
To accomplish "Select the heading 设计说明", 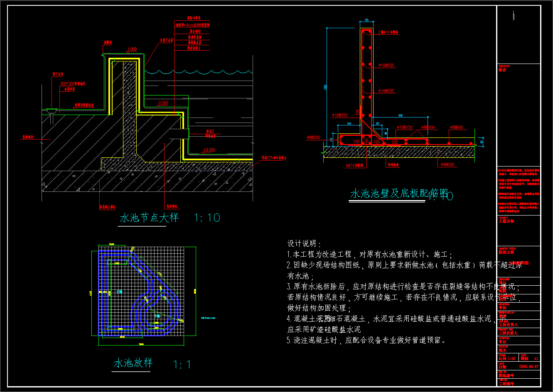I will tap(304, 244).
